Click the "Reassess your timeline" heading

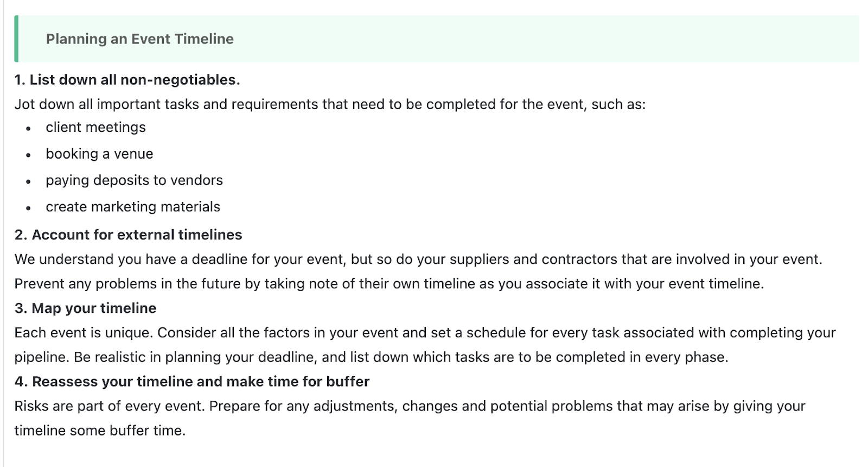click(x=192, y=382)
